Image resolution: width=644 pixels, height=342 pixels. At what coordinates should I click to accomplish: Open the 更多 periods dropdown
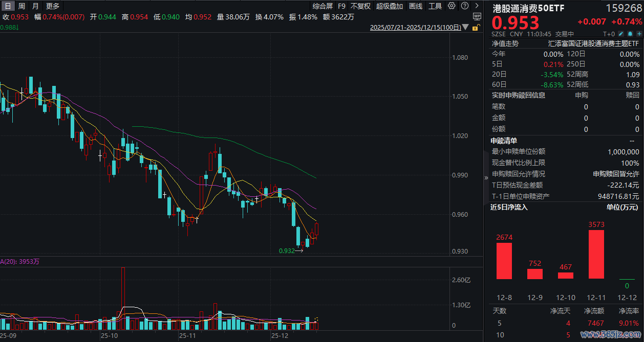(53, 6)
